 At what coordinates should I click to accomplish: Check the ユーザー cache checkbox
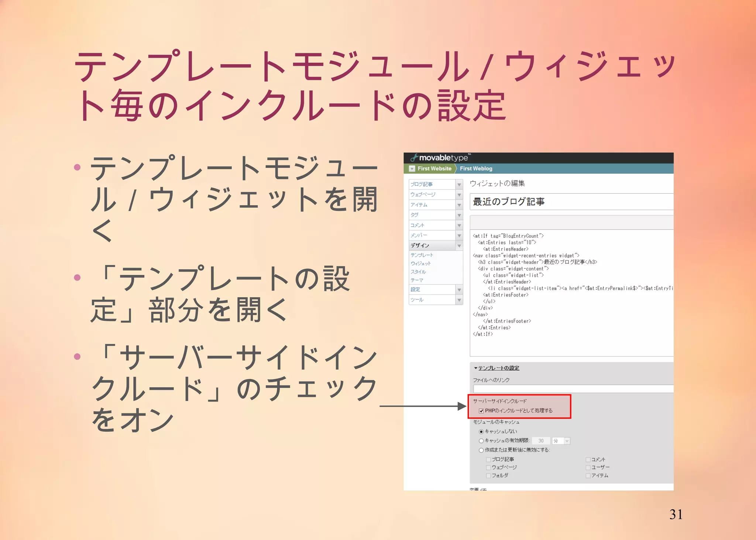pos(588,468)
